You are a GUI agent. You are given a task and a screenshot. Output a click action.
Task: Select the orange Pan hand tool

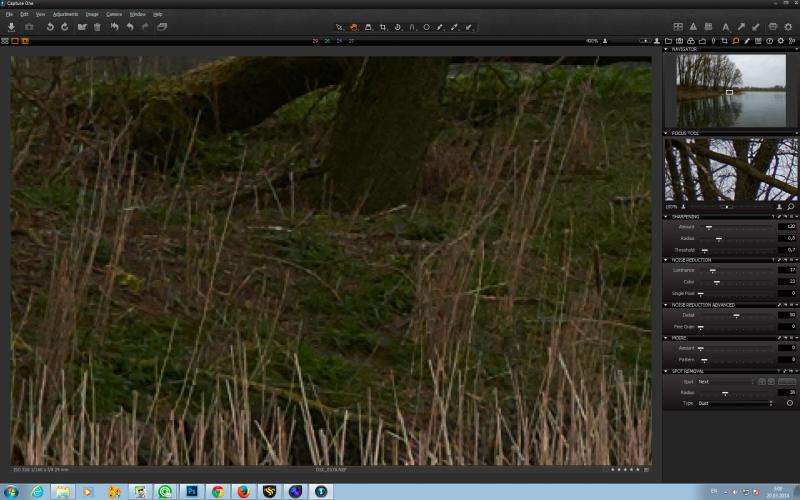click(x=354, y=27)
